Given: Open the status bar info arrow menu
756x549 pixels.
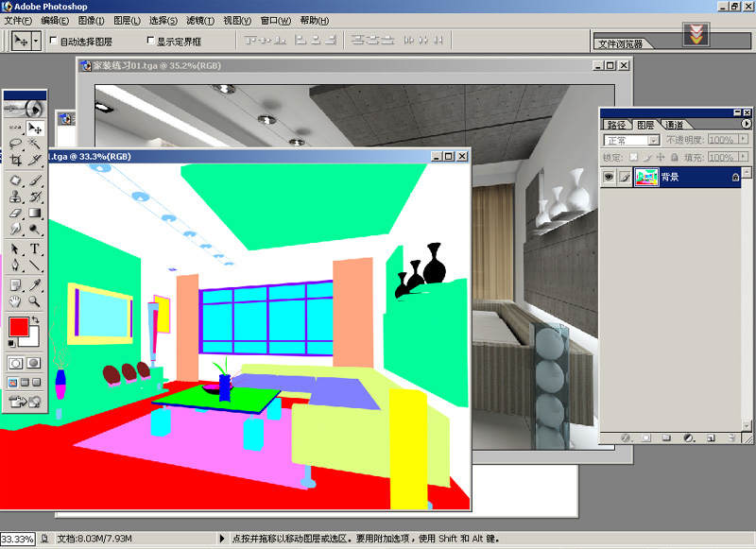Looking at the screenshot, I should coord(222,539).
